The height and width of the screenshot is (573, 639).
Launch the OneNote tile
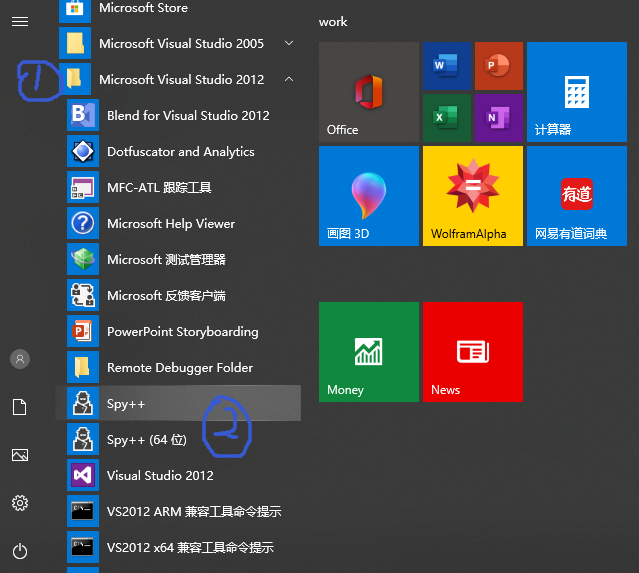coord(499,118)
